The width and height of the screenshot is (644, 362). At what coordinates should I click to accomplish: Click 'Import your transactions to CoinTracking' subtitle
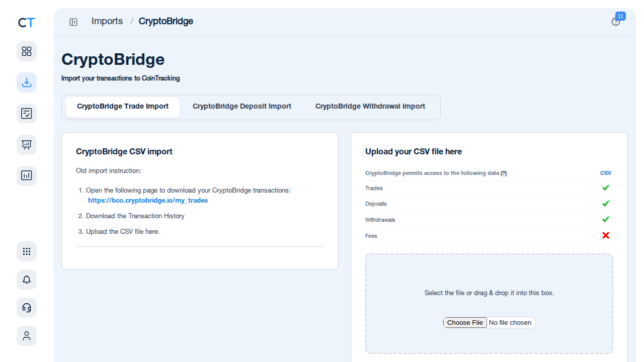(x=121, y=78)
